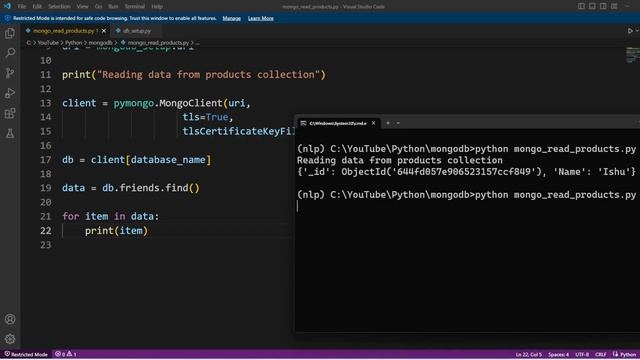Add new tab in terminal window
This screenshot has width=640, height=360.
[x=388, y=123]
